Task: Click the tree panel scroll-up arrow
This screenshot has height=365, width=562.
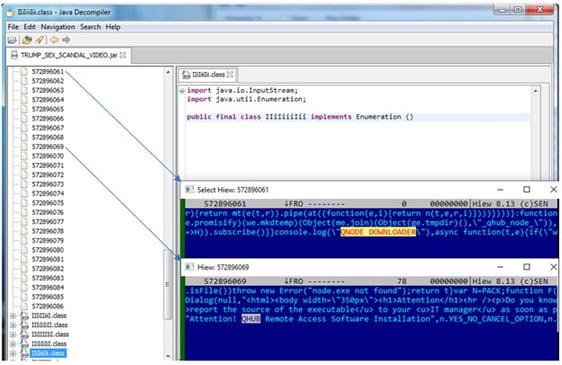Action: pyautogui.click(x=168, y=72)
